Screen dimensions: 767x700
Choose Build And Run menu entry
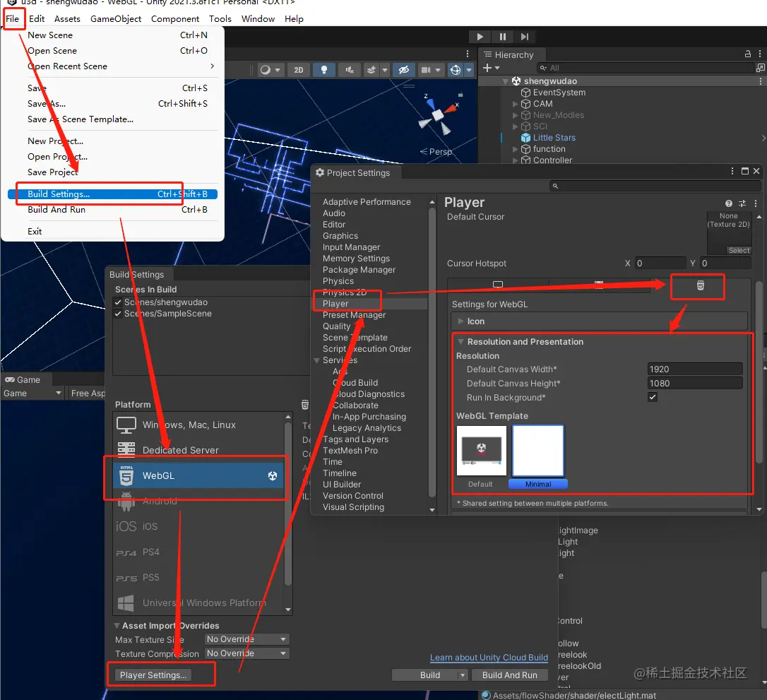click(x=112, y=209)
